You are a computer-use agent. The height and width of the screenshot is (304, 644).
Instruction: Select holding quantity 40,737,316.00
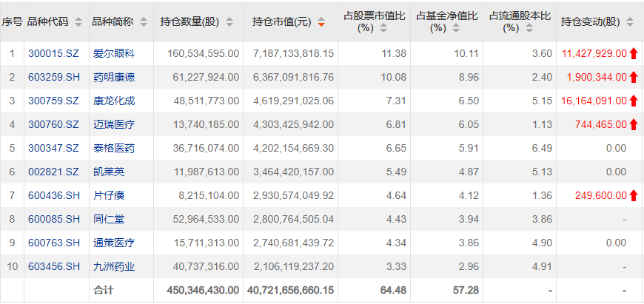click(x=206, y=267)
